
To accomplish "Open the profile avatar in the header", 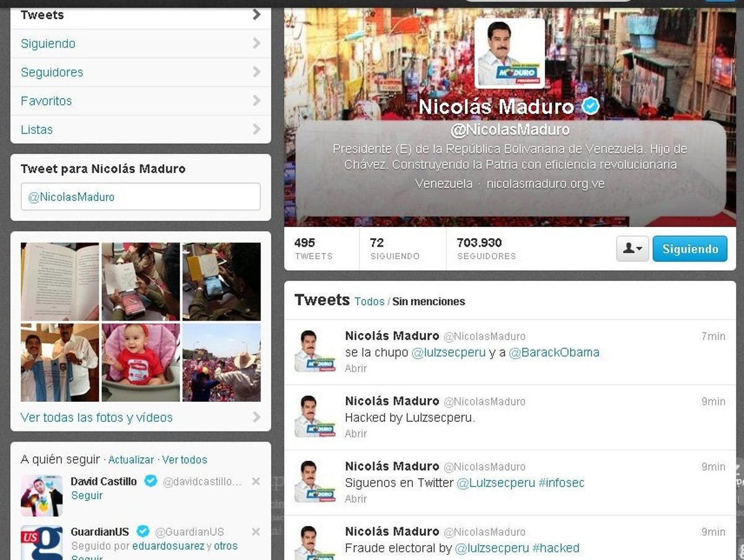I will tap(510, 53).
